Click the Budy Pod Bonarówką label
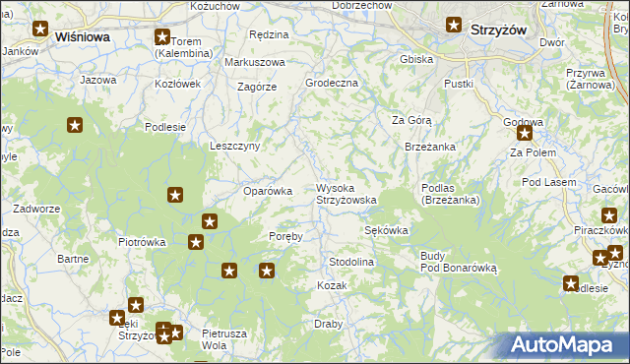 [x=458, y=263]
